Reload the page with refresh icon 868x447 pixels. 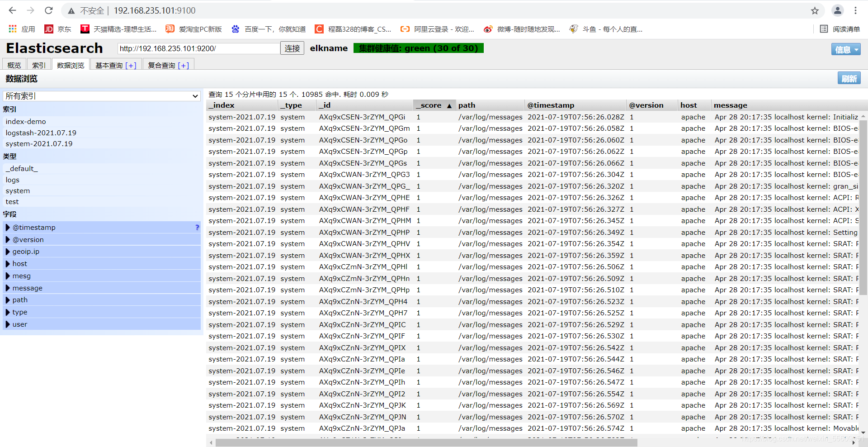click(49, 10)
